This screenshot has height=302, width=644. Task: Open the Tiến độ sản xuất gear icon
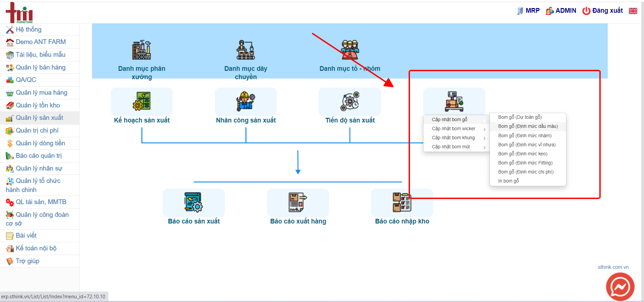click(350, 101)
